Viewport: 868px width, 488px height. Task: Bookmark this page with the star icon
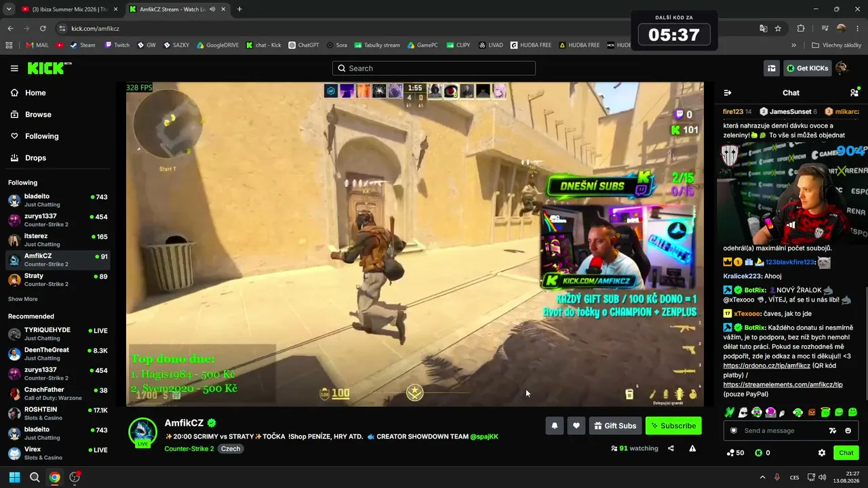778,28
